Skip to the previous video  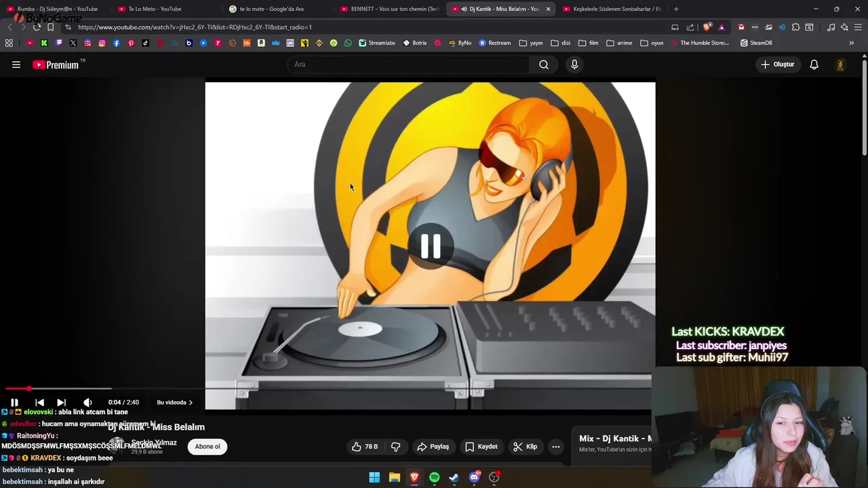(x=39, y=403)
